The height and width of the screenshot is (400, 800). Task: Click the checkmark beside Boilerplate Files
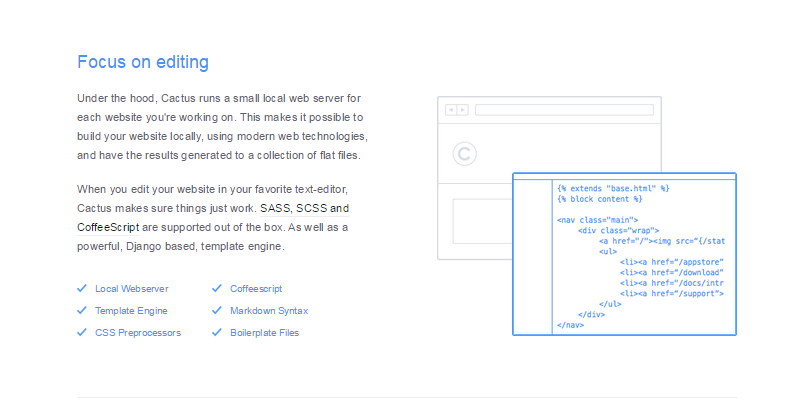tap(216, 332)
